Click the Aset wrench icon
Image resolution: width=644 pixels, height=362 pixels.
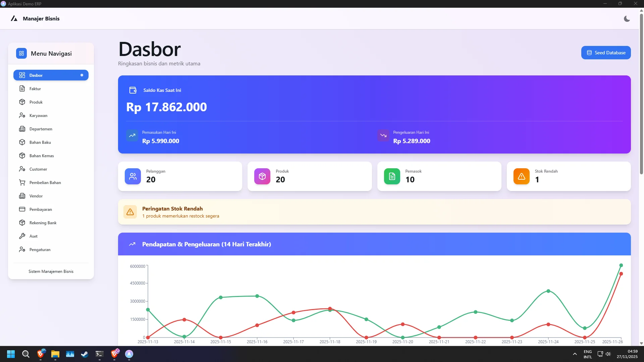[22, 236]
